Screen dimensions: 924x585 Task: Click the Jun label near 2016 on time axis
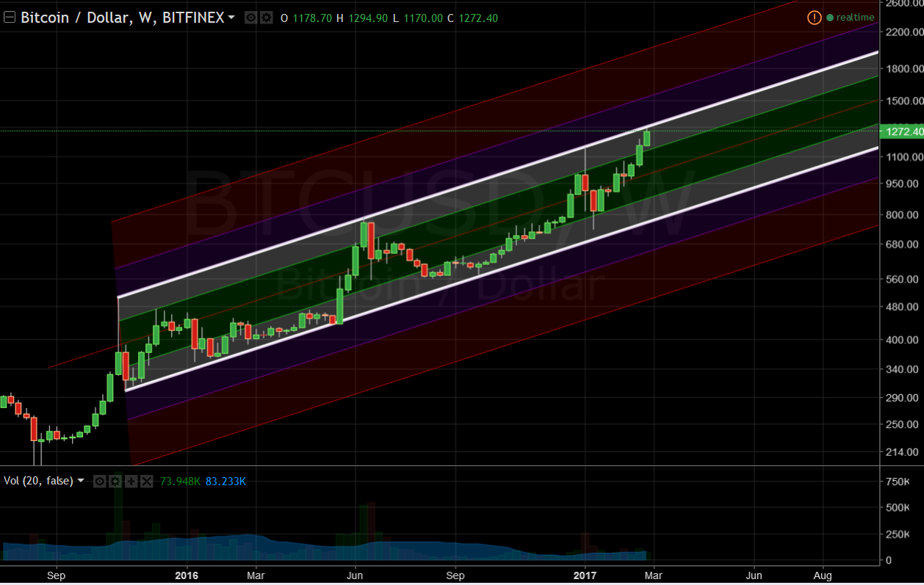355,575
